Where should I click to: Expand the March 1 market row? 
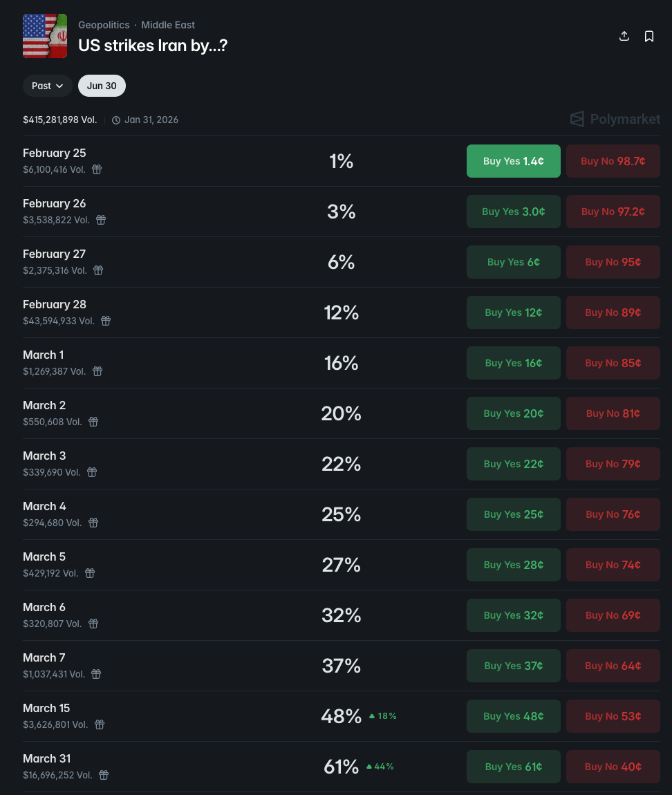pyautogui.click(x=207, y=362)
